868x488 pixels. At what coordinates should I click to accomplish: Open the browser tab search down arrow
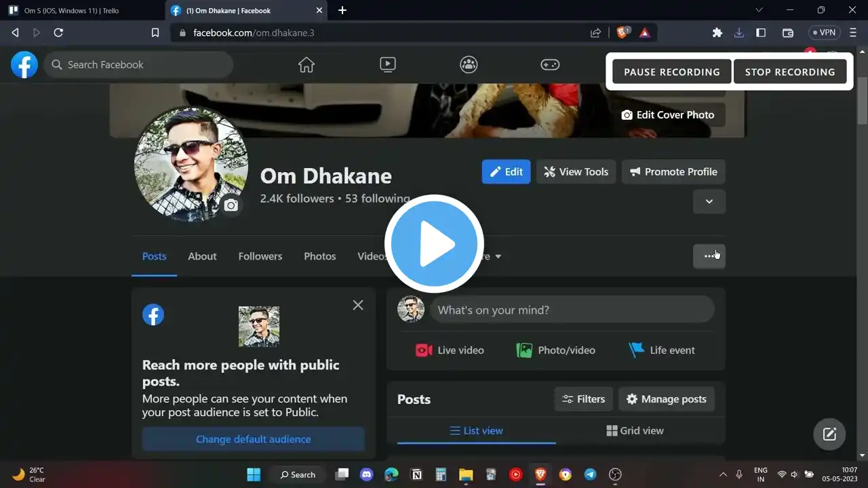coord(759,10)
